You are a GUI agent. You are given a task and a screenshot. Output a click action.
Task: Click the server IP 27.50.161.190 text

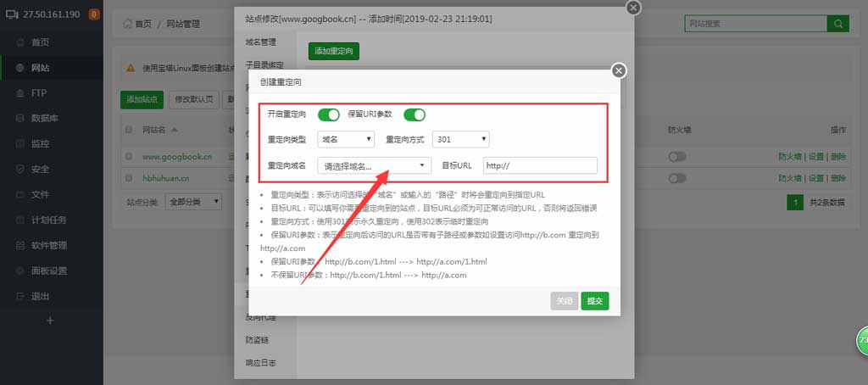[52, 14]
